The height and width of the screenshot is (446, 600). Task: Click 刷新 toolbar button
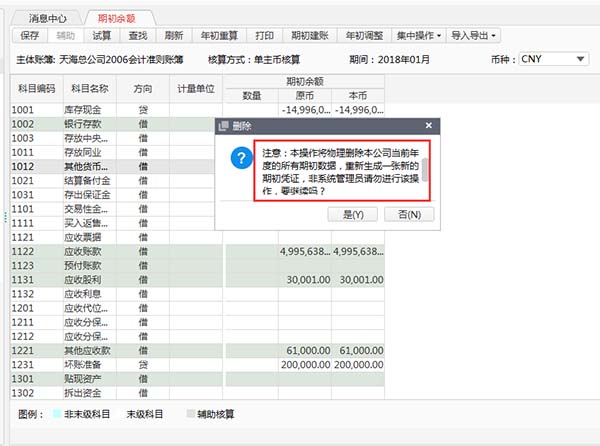[x=174, y=36]
